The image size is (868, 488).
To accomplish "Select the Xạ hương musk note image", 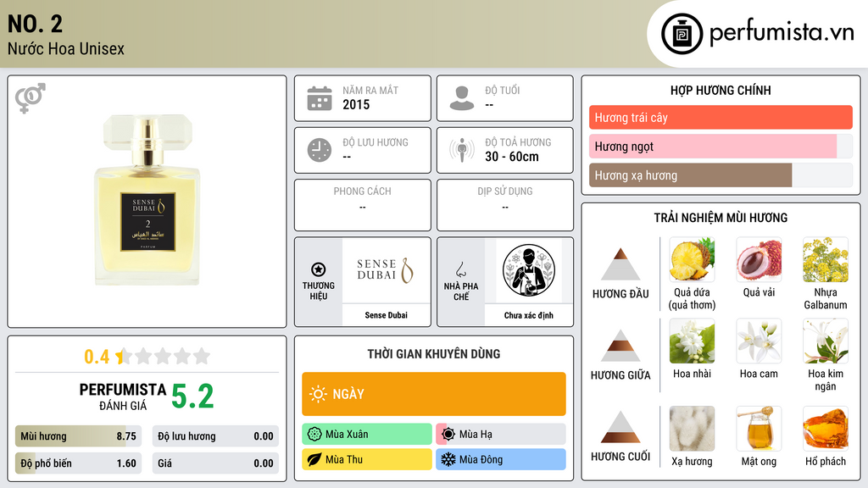I will pyautogui.click(x=692, y=429).
